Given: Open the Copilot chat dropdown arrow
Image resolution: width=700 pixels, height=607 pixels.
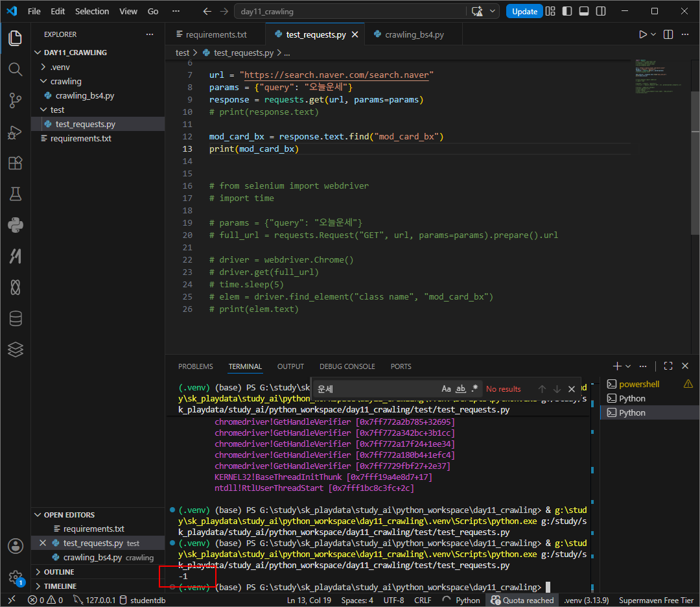Looking at the screenshot, I should point(493,12).
